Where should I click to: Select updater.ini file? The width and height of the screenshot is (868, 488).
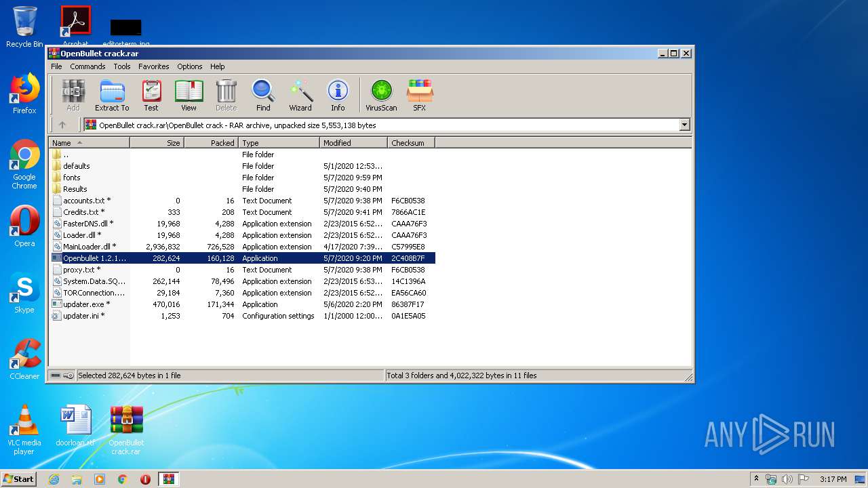click(x=242, y=316)
